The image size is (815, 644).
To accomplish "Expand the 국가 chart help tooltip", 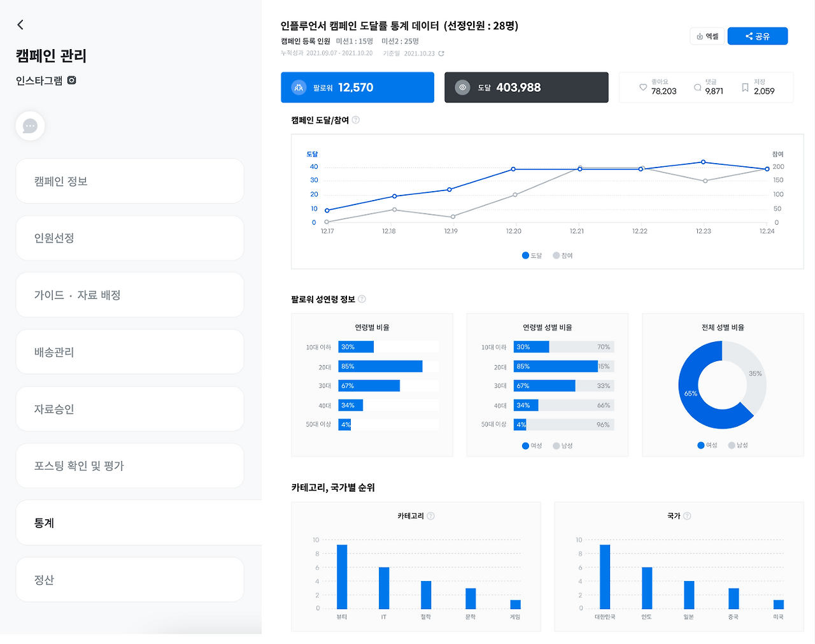I will (686, 516).
